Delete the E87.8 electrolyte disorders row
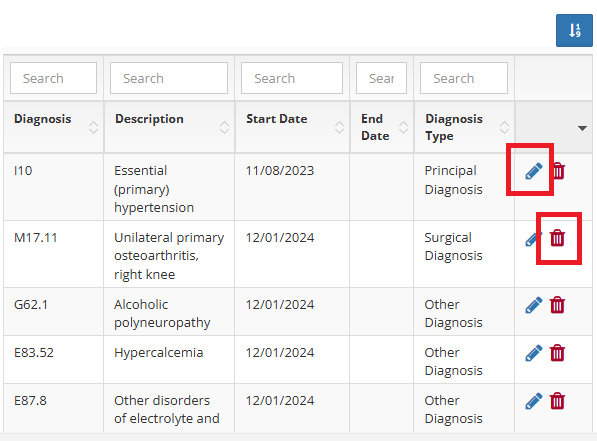The image size is (597, 441). click(557, 401)
